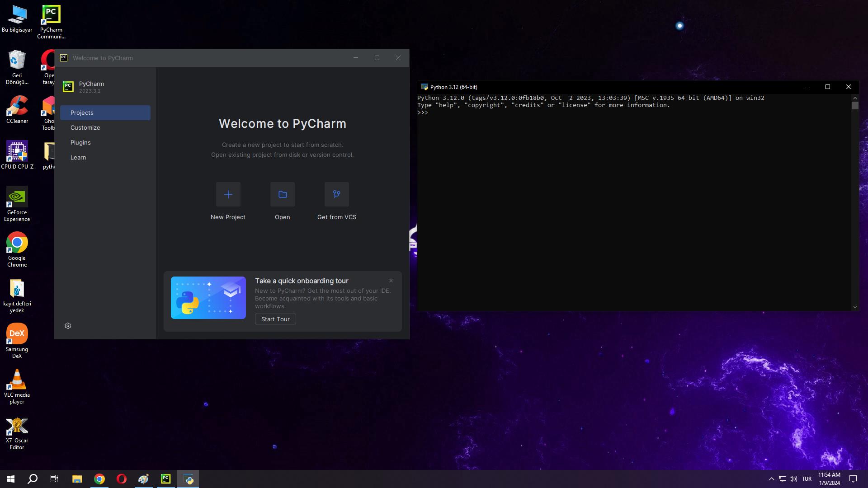
Task: Click the Python console scrollbar thumb
Action: (855, 106)
